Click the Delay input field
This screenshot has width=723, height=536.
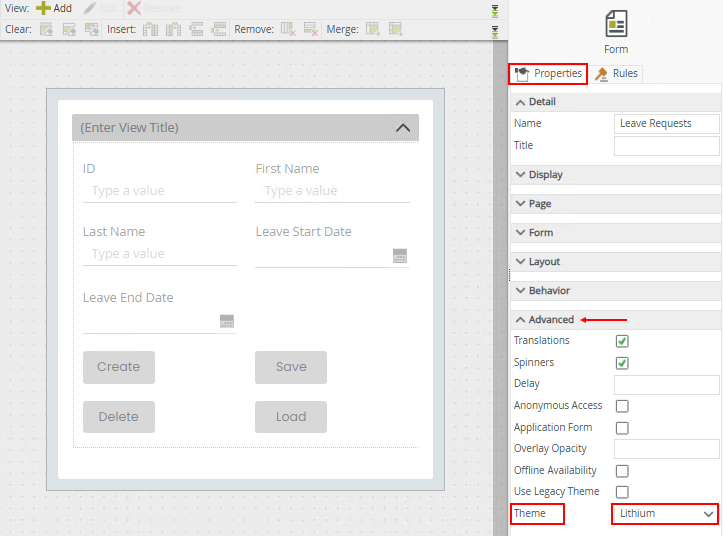coord(666,385)
